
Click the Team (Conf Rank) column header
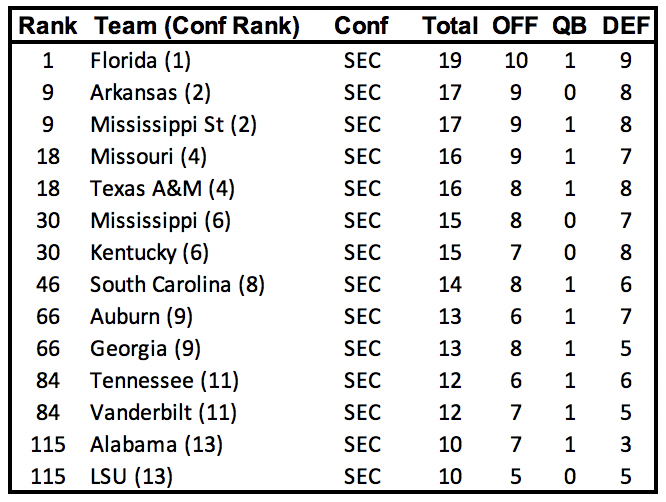pyautogui.click(x=195, y=27)
